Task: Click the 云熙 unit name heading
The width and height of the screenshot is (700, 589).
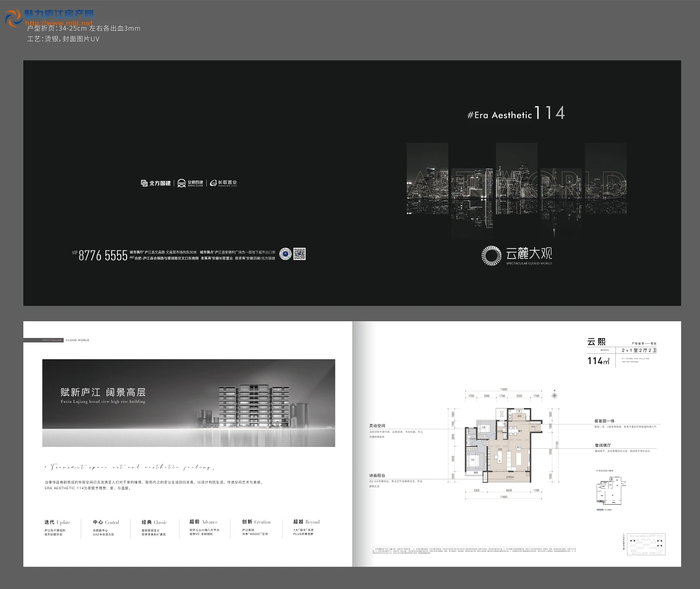Action: (596, 342)
